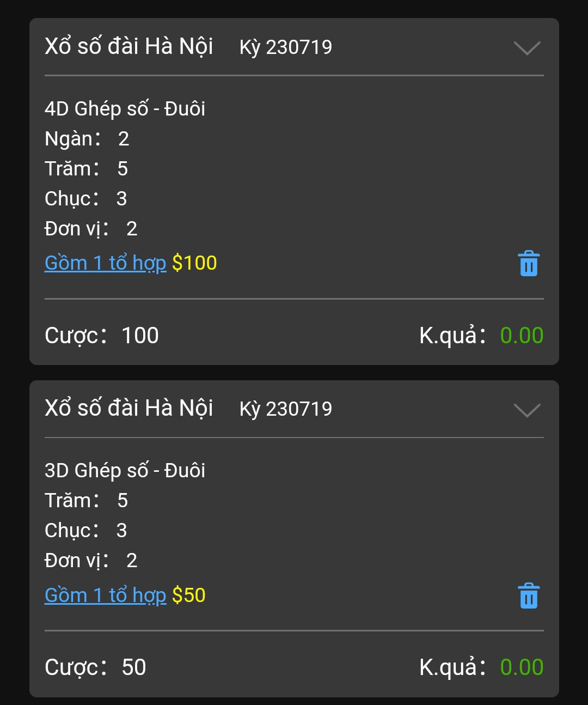Delete the 4D Ghép số bet with trash icon

point(529,264)
